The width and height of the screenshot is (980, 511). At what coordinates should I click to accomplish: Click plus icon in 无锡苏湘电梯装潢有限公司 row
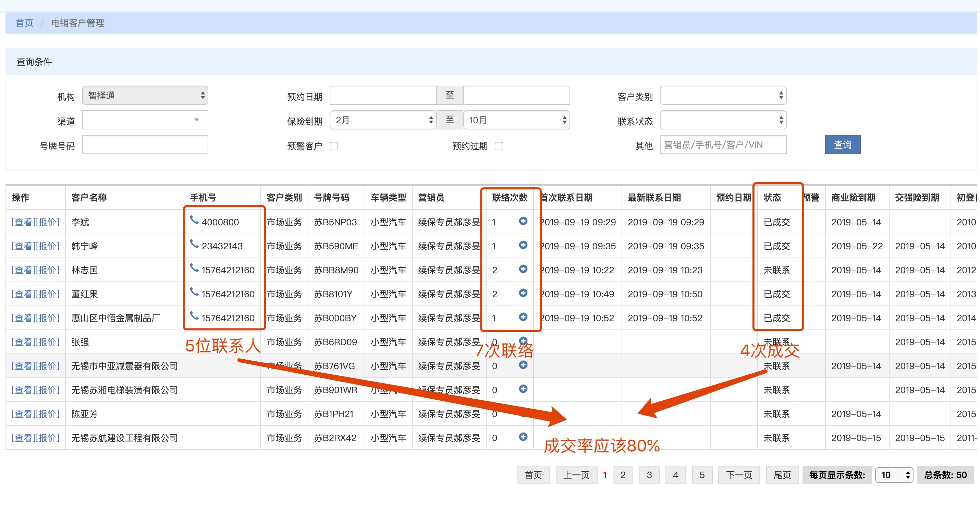[523, 389]
